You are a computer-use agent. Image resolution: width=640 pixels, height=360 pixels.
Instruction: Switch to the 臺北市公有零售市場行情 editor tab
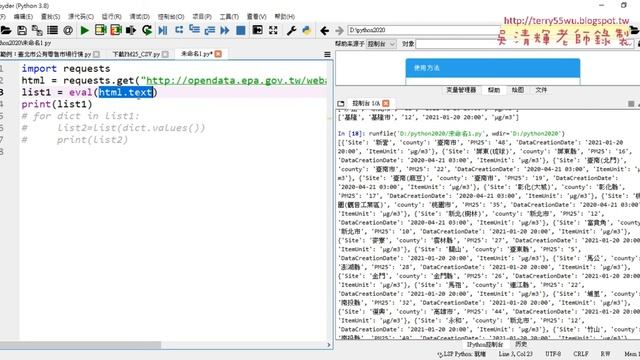pyautogui.click(x=46, y=54)
